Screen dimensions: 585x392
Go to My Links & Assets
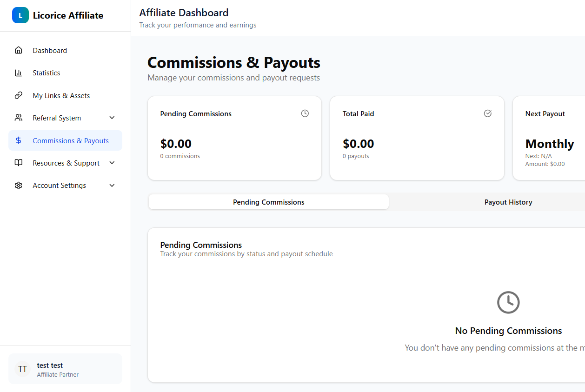61,95
